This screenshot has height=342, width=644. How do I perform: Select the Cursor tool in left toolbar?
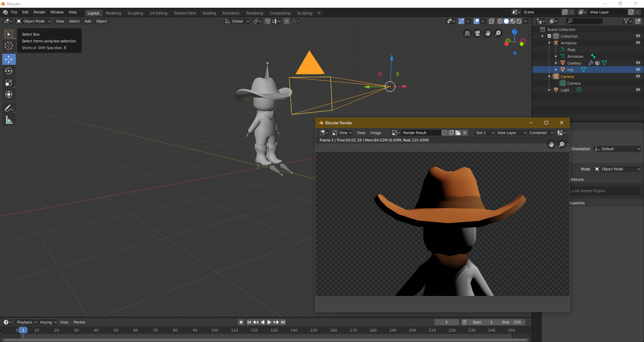[x=9, y=46]
